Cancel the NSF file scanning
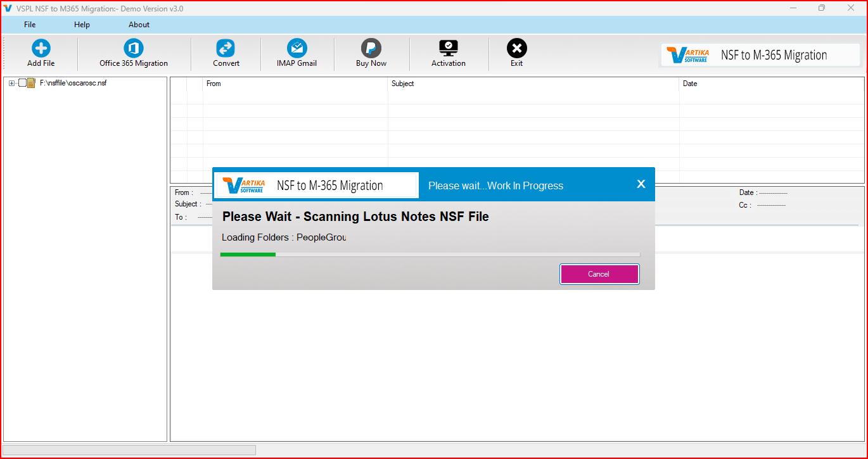 coord(599,274)
